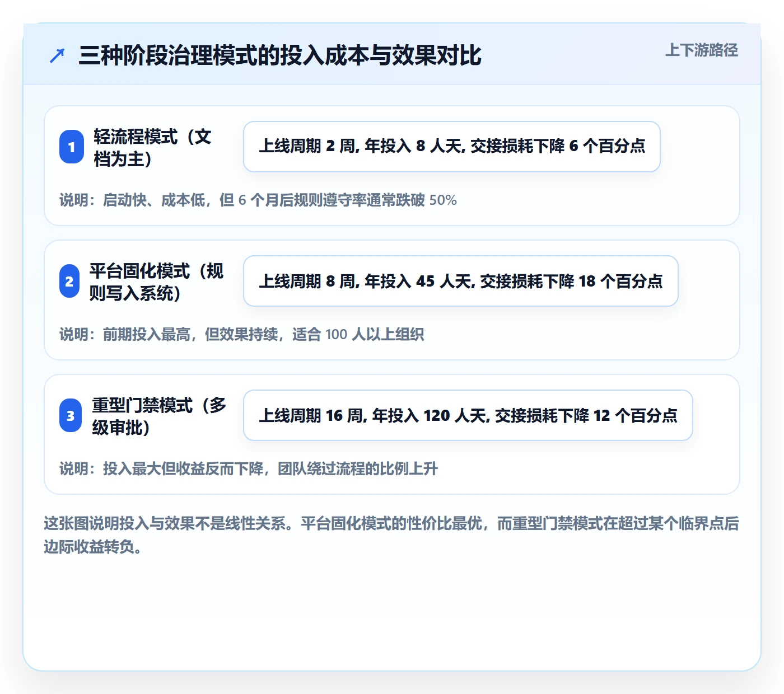
Task: Click the 轻流程模式（文档为主）label
Action: 152,147
